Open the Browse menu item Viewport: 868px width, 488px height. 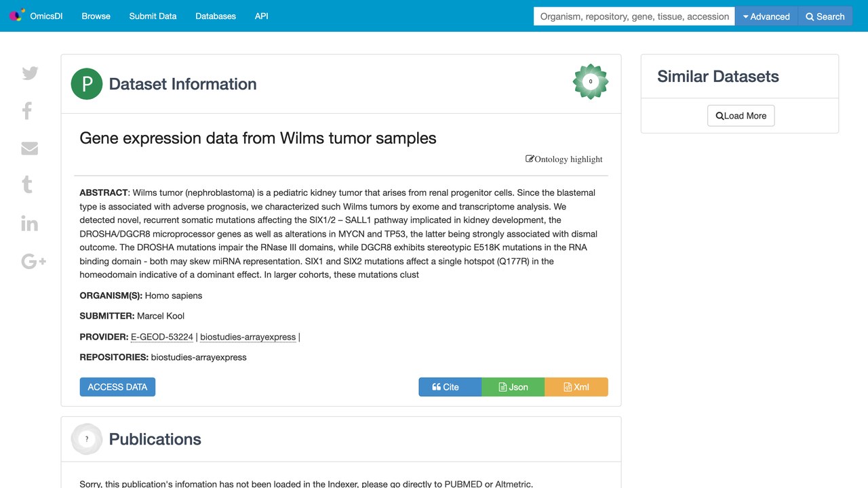click(x=96, y=16)
